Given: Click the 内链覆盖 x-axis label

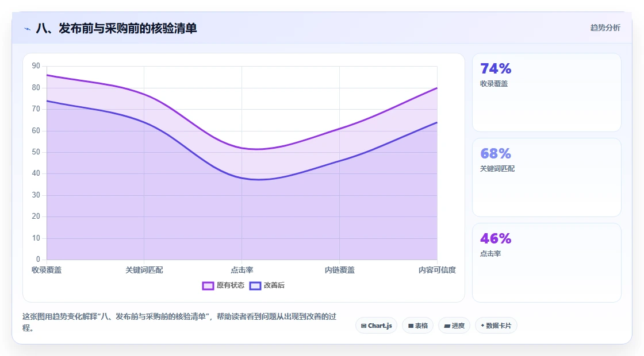Looking at the screenshot, I should (340, 270).
